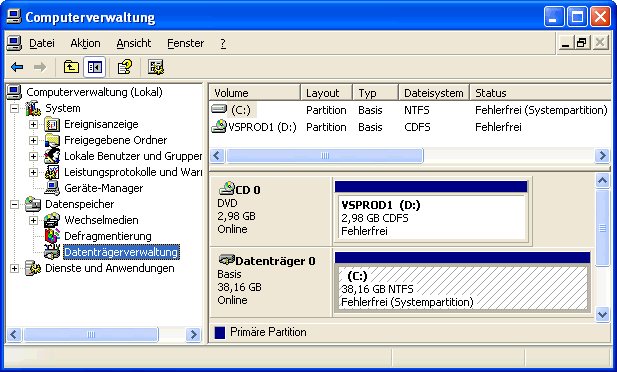Click the tree pane scroll left arrow
Image resolution: width=617 pixels, height=372 pixels.
tap(14, 335)
